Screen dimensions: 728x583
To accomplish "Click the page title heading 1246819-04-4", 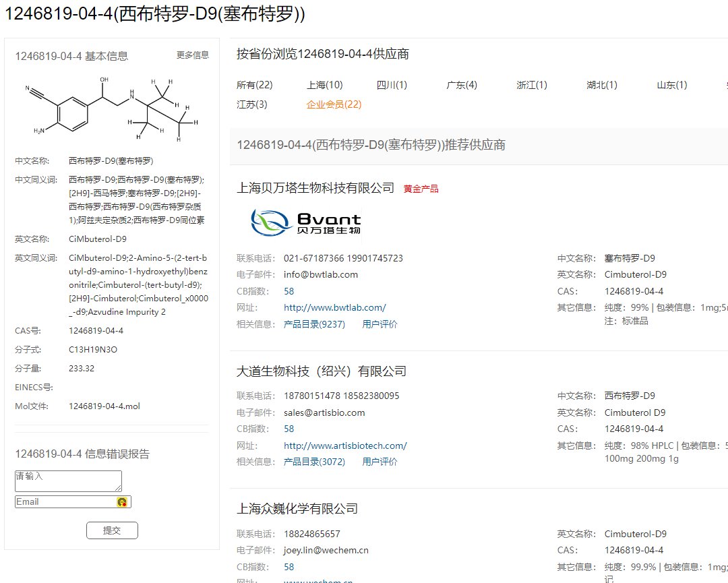I will pos(154,14).
